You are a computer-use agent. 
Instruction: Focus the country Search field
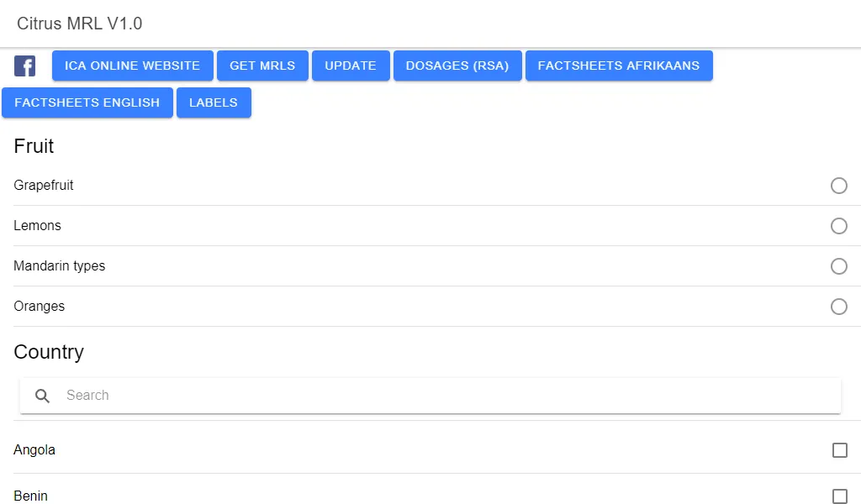(x=430, y=396)
